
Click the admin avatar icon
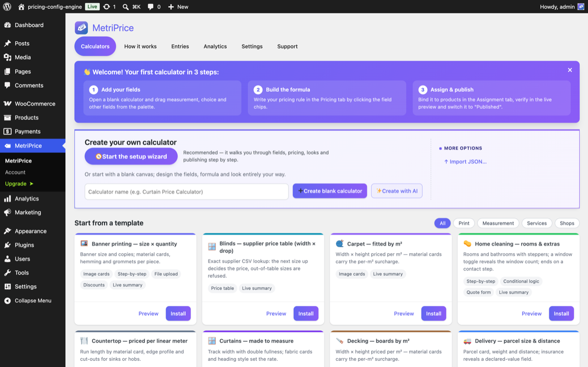click(581, 7)
